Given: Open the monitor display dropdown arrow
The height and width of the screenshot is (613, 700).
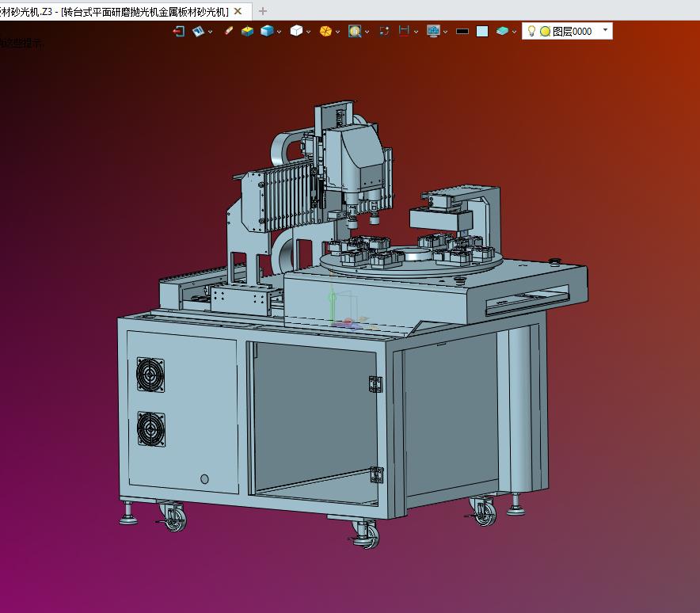Looking at the screenshot, I should 446,32.
